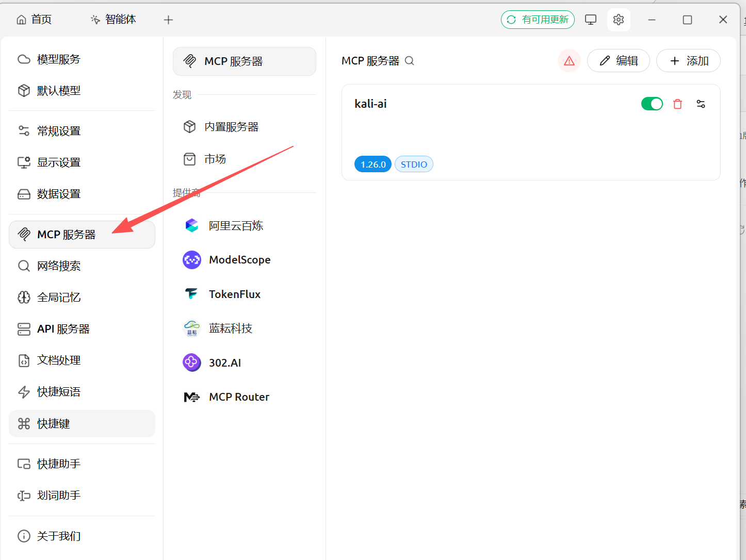This screenshot has height=560, width=746.
Task: Open 文档处理 settings
Action: pyautogui.click(x=82, y=360)
